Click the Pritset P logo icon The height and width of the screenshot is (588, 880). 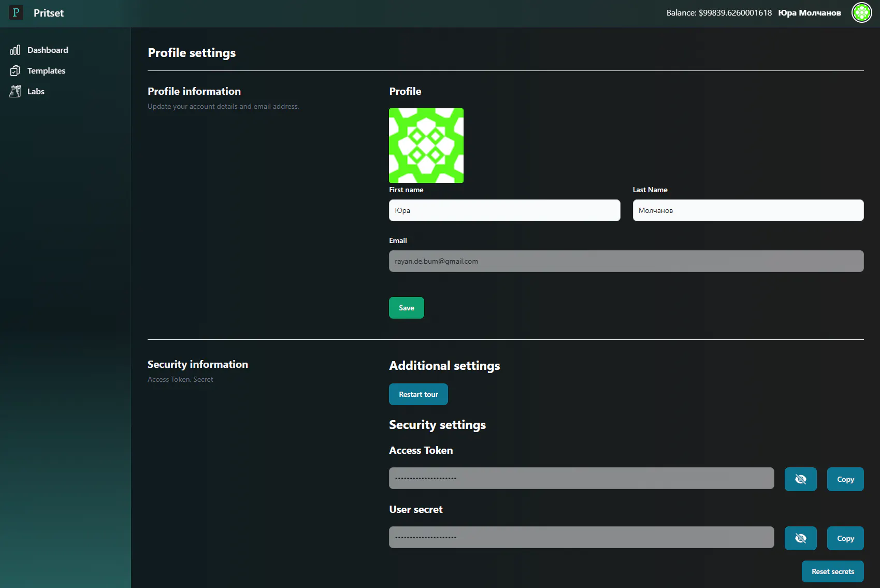[x=16, y=12]
